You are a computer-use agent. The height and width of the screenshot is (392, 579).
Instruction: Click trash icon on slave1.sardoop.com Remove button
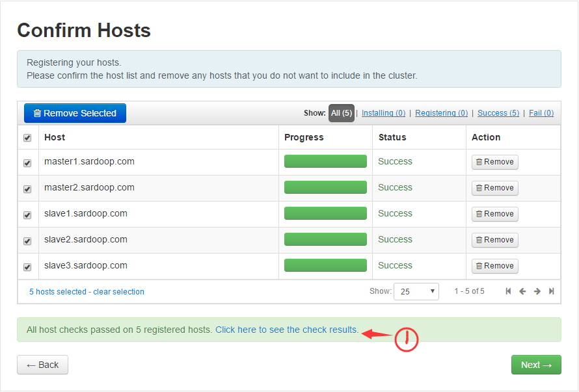482,213
